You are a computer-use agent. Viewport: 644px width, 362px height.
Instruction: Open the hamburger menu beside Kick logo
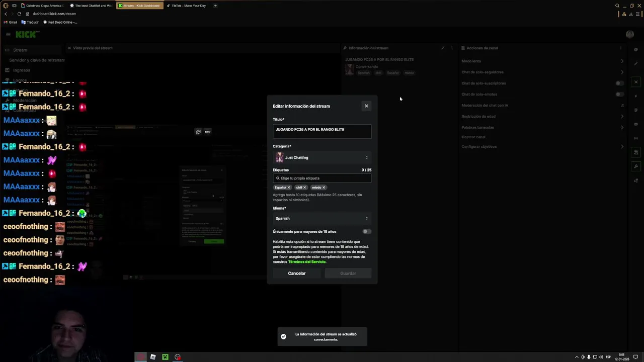tap(8, 34)
